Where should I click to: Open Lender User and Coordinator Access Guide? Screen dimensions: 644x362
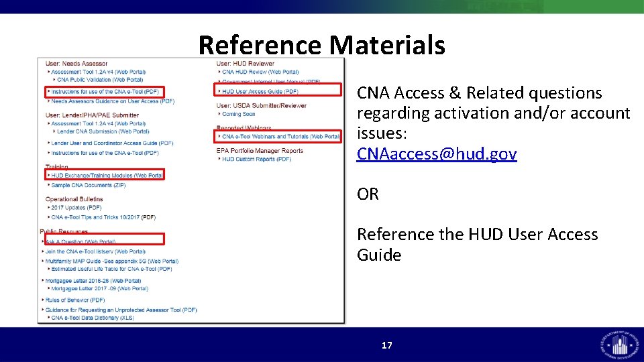click(112, 143)
